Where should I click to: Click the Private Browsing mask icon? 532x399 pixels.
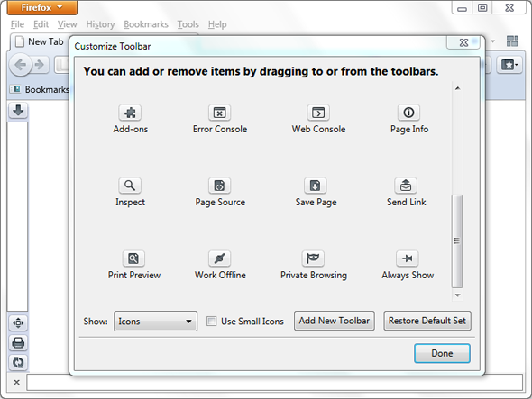[x=313, y=258]
